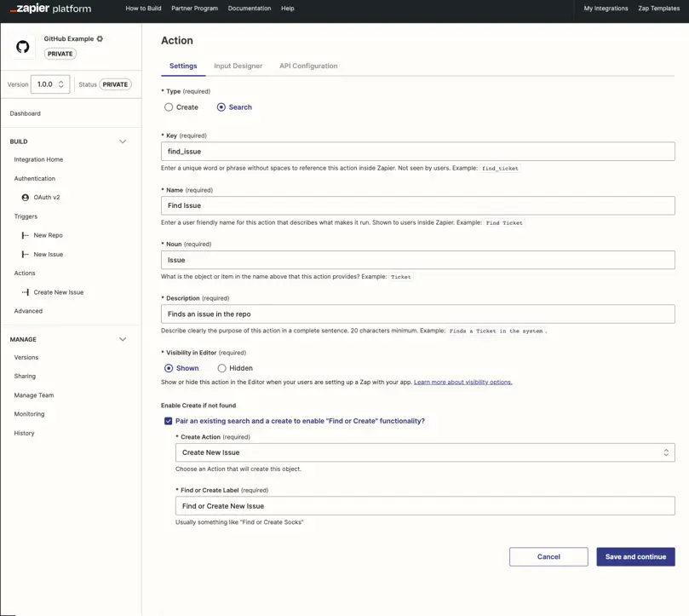Open Documentation in top menu
Image resolution: width=689 pixels, height=616 pixels.
click(250, 9)
